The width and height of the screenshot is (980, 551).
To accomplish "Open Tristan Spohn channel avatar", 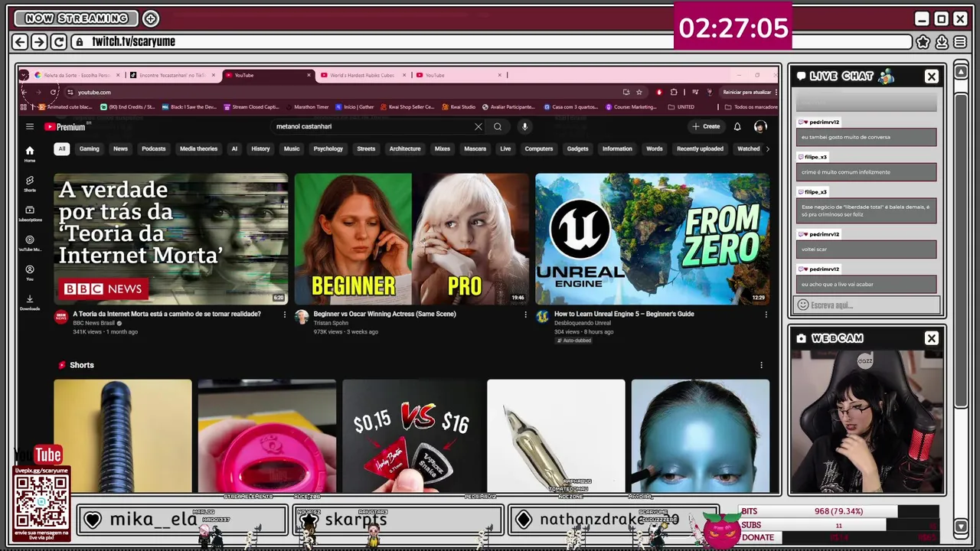I will pyautogui.click(x=302, y=317).
